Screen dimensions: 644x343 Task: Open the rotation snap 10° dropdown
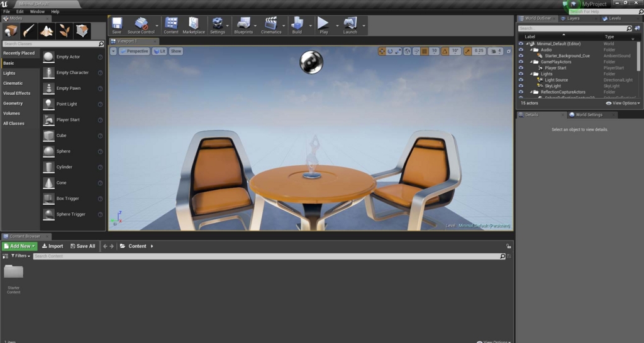[455, 52]
